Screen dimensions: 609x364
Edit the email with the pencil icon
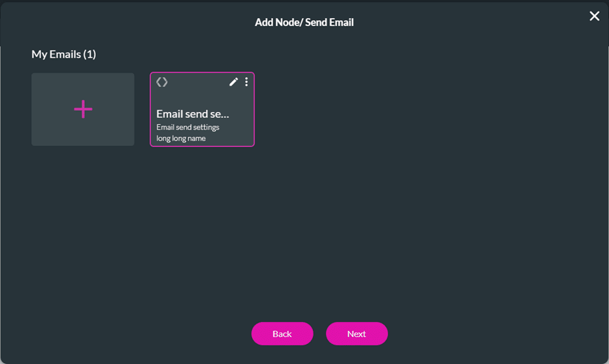coord(234,82)
